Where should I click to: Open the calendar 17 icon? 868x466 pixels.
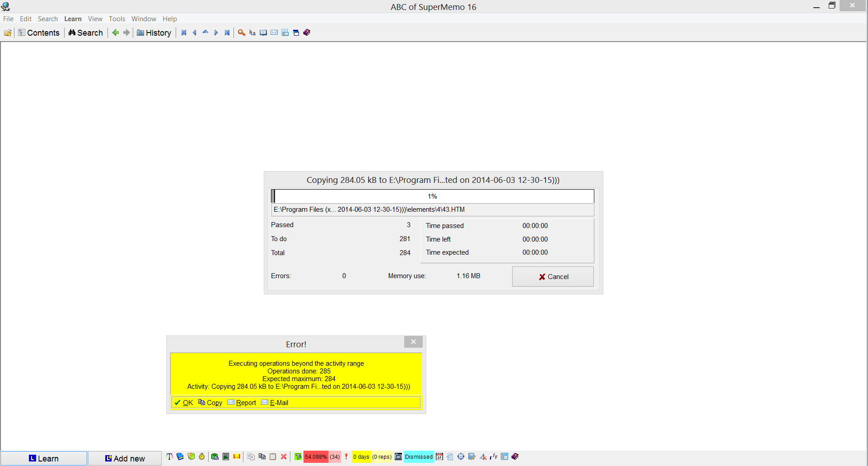pyautogui.click(x=439, y=457)
